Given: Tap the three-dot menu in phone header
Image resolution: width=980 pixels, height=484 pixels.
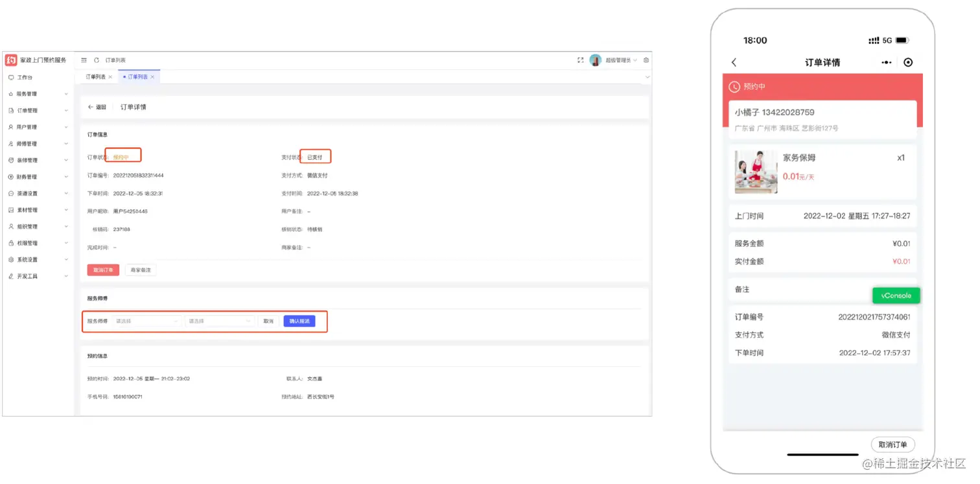Looking at the screenshot, I should (x=887, y=63).
